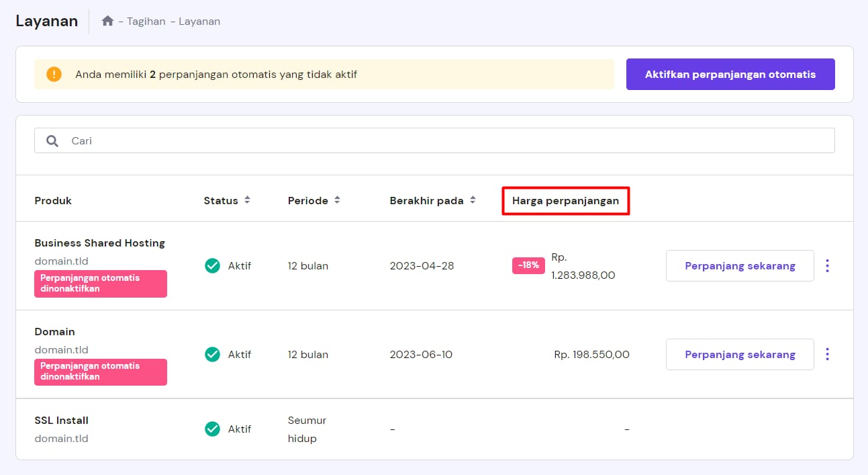
Task: Click Harga perpanjangan column header
Action: (x=565, y=200)
